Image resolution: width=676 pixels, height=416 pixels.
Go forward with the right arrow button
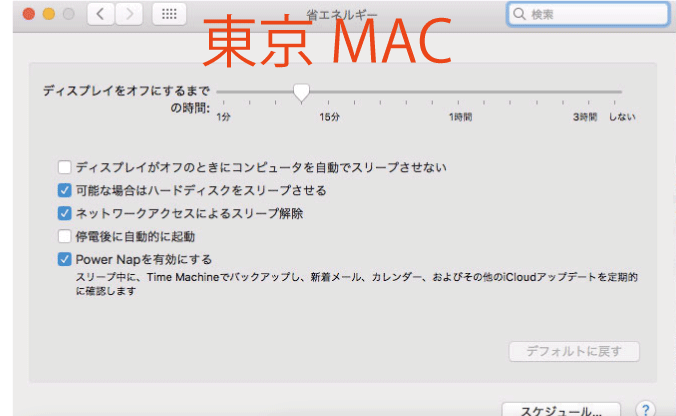tap(129, 14)
